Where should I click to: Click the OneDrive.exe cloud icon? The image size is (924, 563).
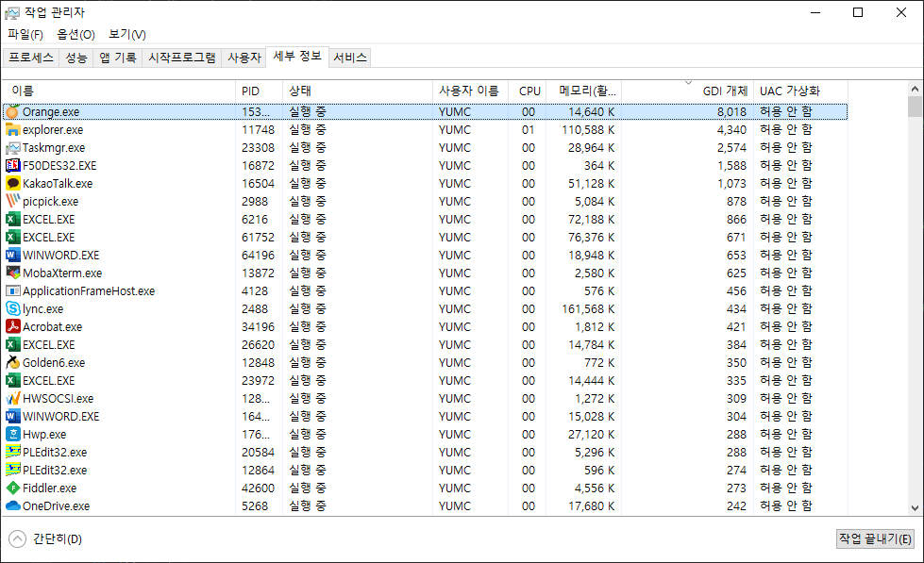[12, 506]
